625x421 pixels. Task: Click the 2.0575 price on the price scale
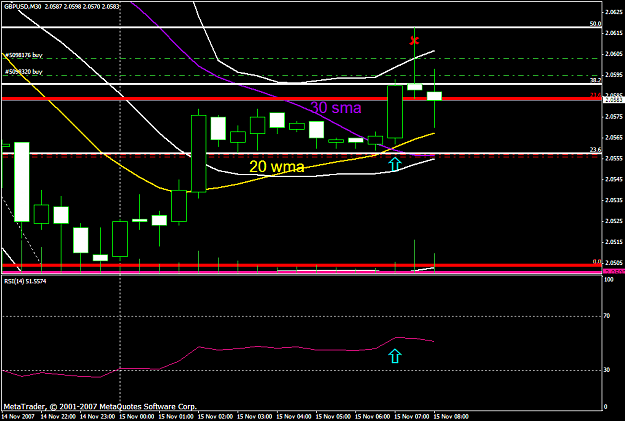coord(612,116)
